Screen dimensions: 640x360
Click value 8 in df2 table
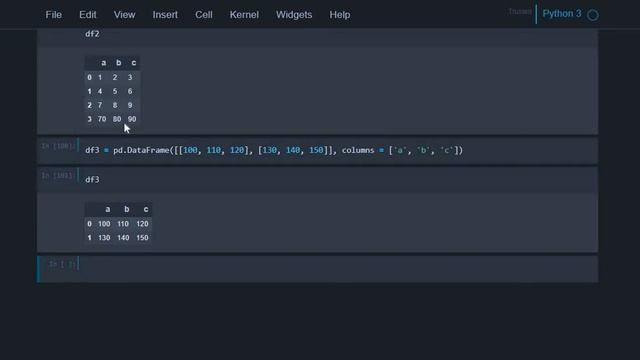point(115,105)
